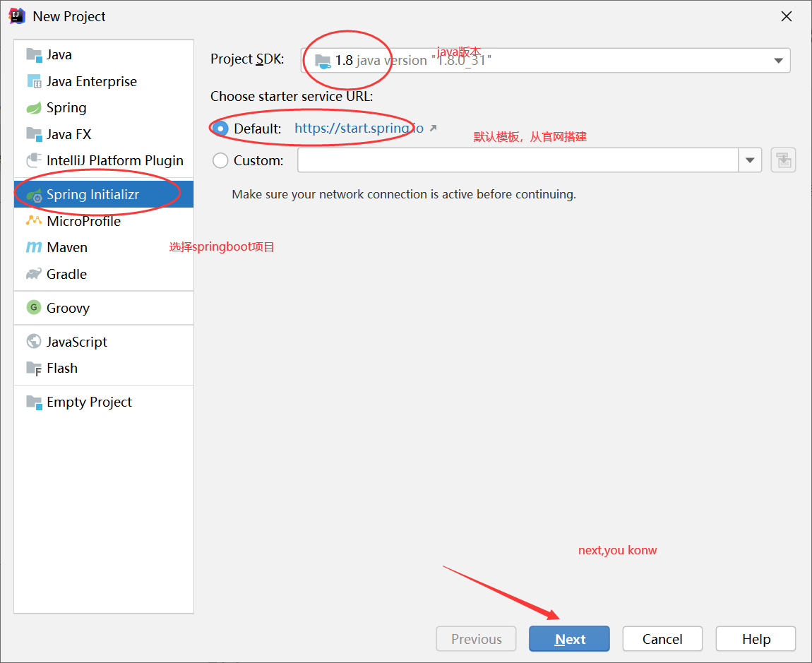Select Maven in the list
This screenshot has width=812, height=663.
pos(104,248)
